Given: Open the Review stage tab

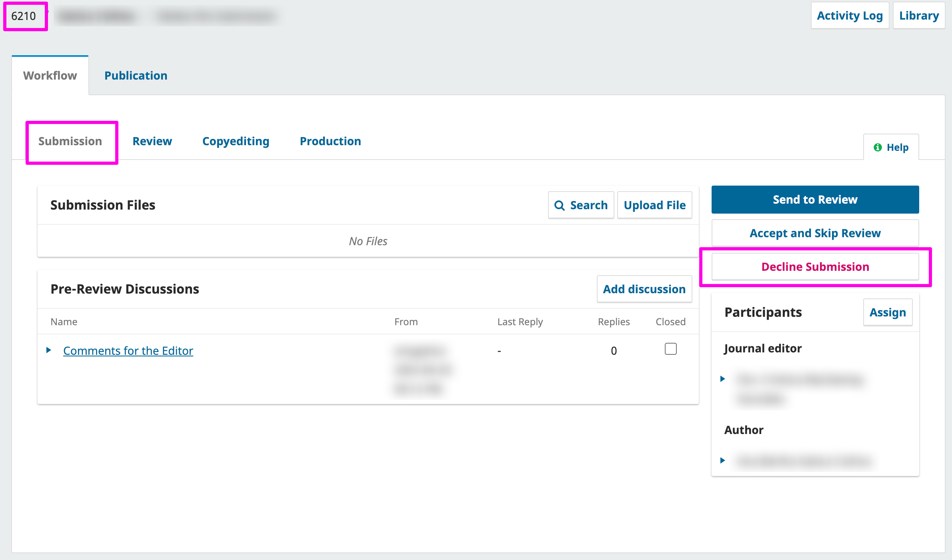Looking at the screenshot, I should click(152, 141).
